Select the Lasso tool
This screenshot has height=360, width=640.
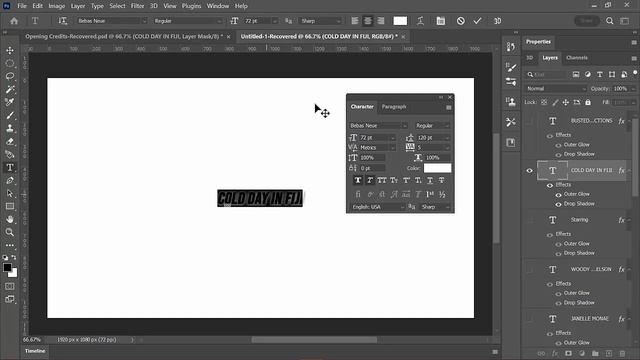tap(10, 76)
